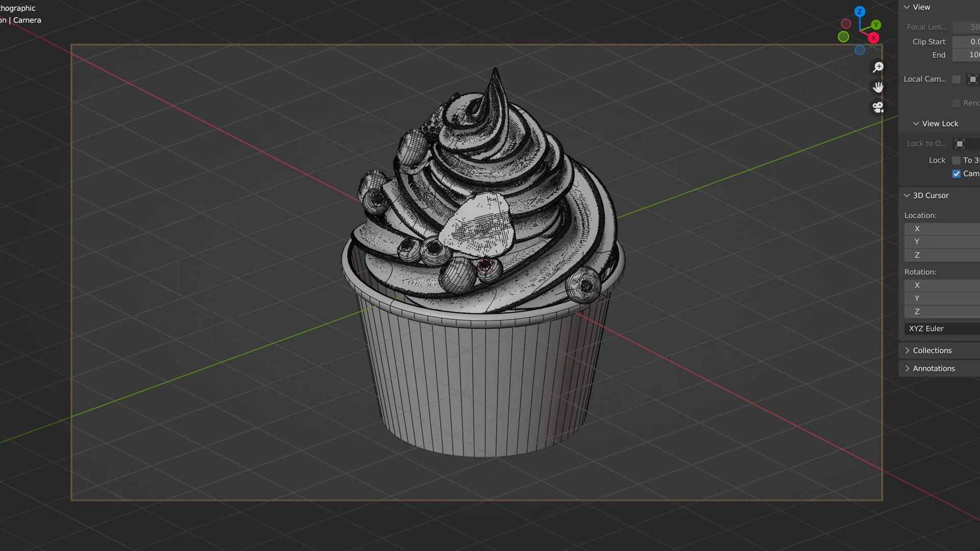Click the Focal Length value field
This screenshot has height=551, width=980.
coord(966,27)
